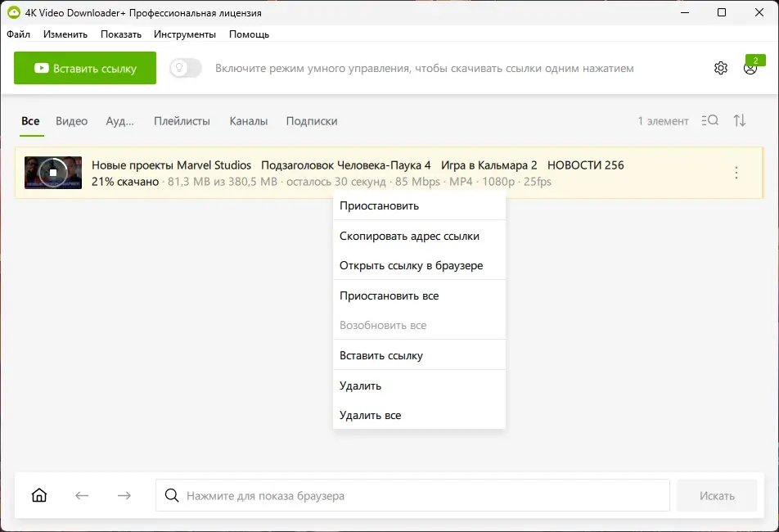Switch to the Плейлисты tab
Image resolution: width=779 pixels, height=532 pixels.
(182, 120)
